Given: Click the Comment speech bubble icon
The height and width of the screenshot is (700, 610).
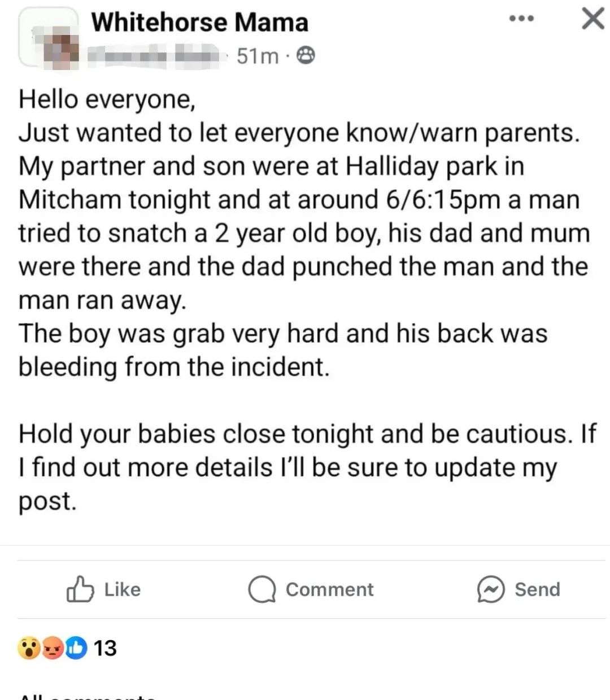Looking at the screenshot, I should click(x=262, y=590).
